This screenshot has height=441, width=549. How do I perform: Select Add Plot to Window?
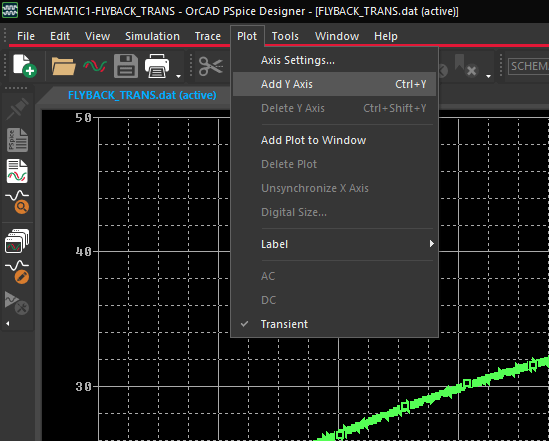pos(334,140)
